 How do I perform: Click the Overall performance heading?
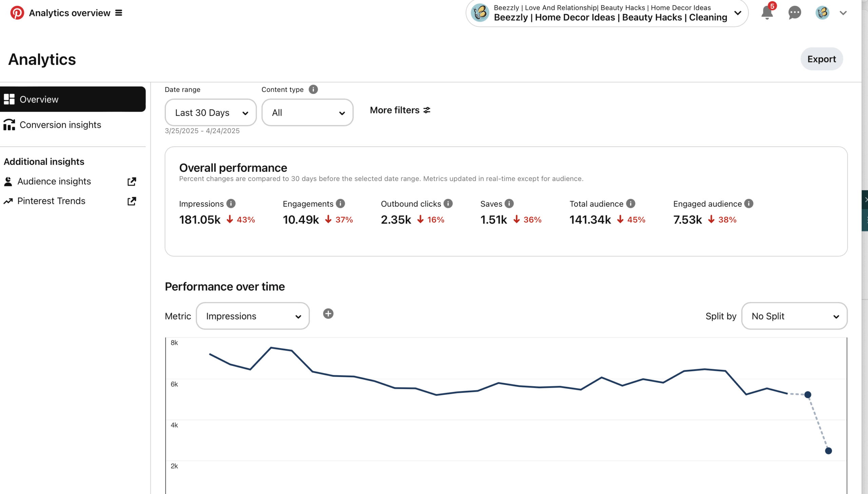click(x=233, y=168)
